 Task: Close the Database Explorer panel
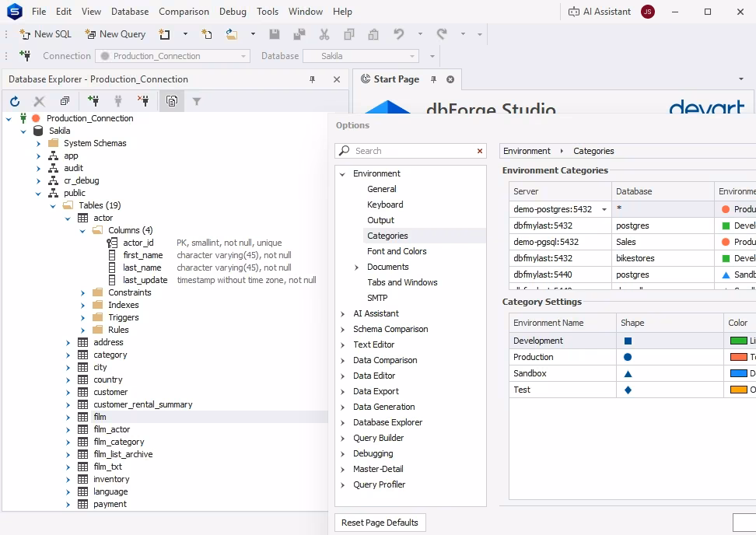[x=337, y=79]
